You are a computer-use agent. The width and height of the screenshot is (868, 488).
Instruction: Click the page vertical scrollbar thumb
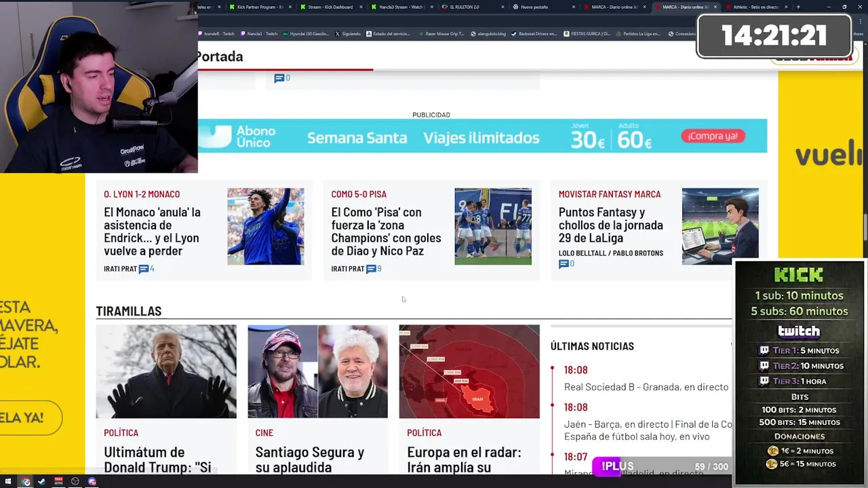(864, 227)
